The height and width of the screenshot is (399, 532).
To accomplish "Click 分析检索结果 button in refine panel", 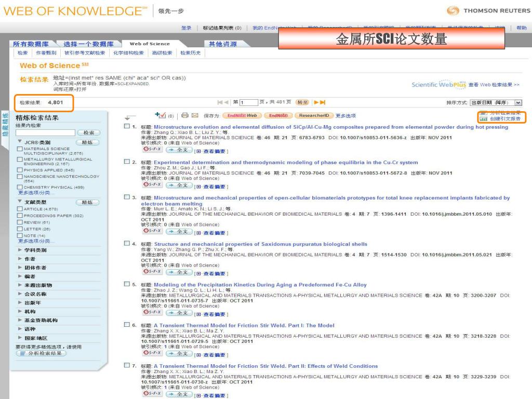I will click(41, 353).
